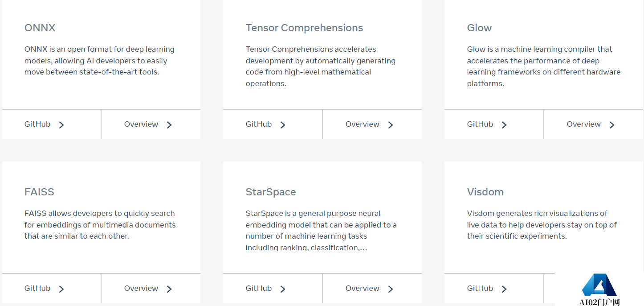Click the arrow icon beside FAISS GitHub
The height and width of the screenshot is (306, 644).
[61, 289]
